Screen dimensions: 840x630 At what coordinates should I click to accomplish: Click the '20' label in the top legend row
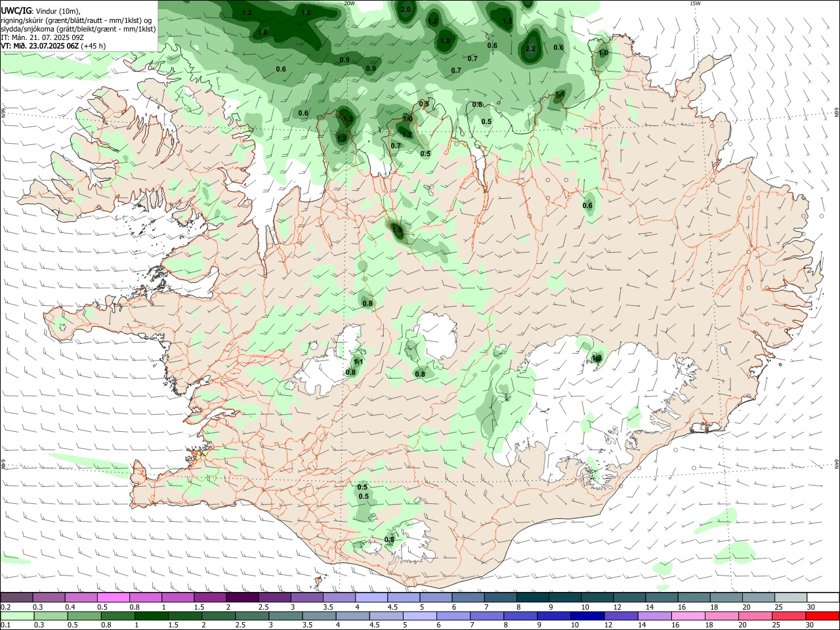pyautogui.click(x=746, y=607)
